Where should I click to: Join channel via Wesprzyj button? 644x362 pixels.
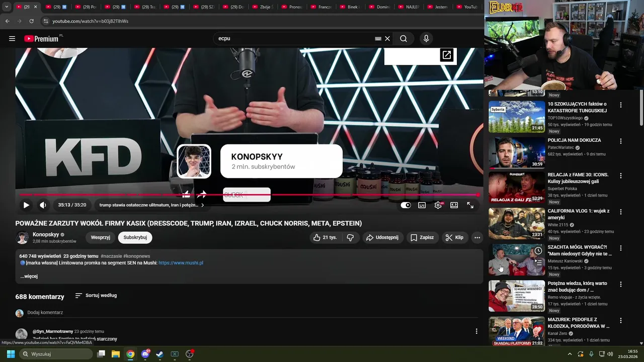pos(101,237)
